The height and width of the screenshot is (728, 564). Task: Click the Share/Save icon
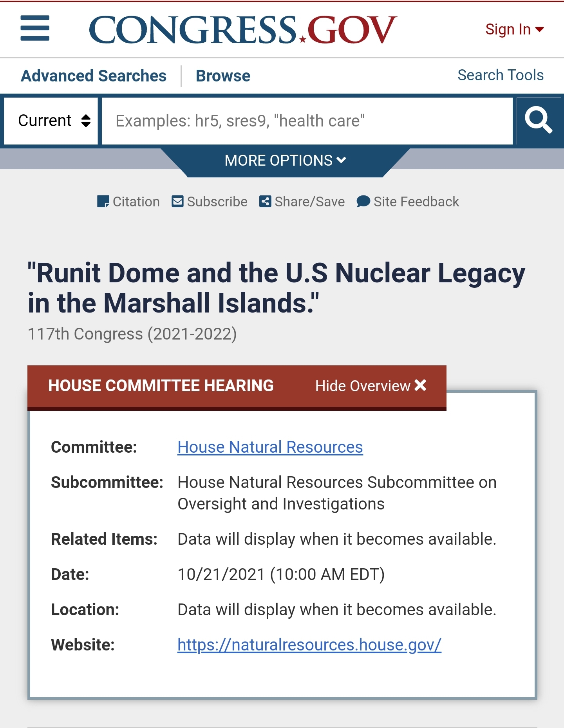265,201
